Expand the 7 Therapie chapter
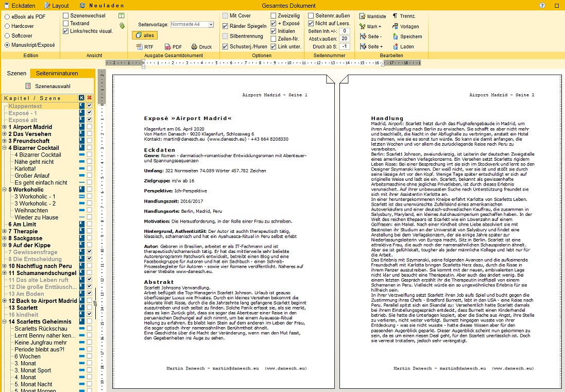 (4, 231)
